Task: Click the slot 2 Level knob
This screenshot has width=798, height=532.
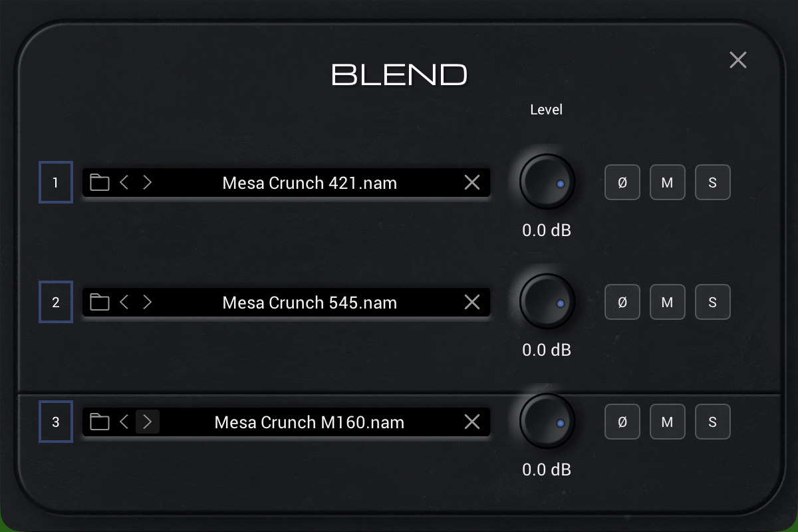Action: 547,302
